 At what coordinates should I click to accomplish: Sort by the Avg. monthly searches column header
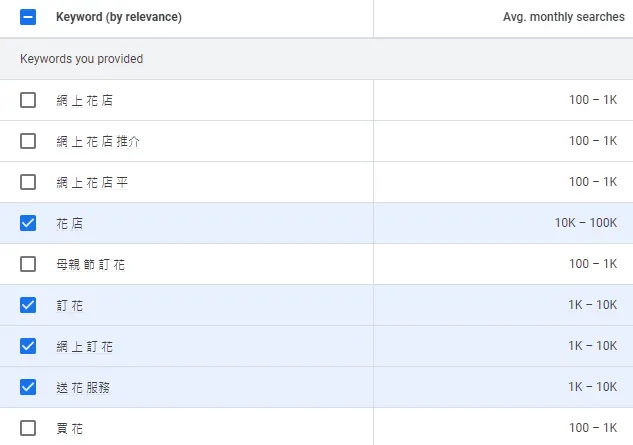coord(564,18)
